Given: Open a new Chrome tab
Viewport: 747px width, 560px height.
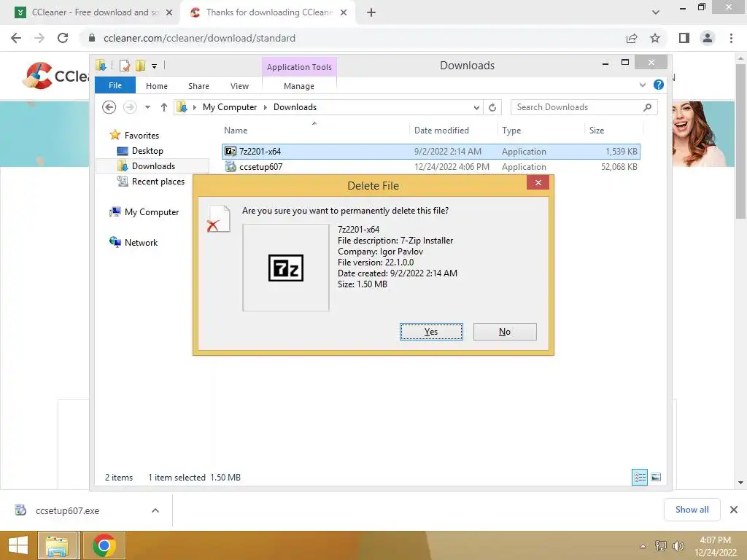Looking at the screenshot, I should (x=371, y=12).
